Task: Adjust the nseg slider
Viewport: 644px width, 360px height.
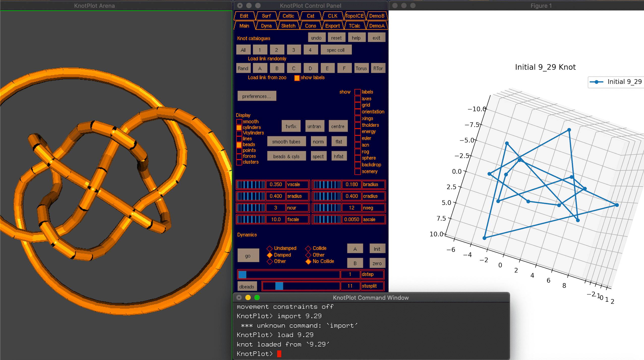Action: point(327,208)
